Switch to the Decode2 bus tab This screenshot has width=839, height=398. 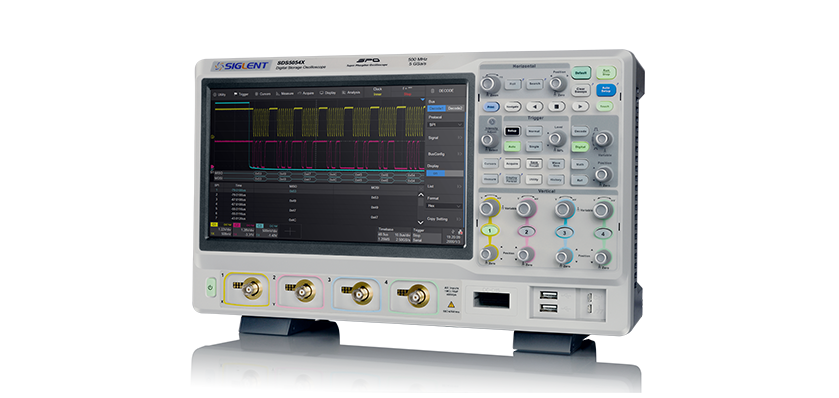click(455, 108)
